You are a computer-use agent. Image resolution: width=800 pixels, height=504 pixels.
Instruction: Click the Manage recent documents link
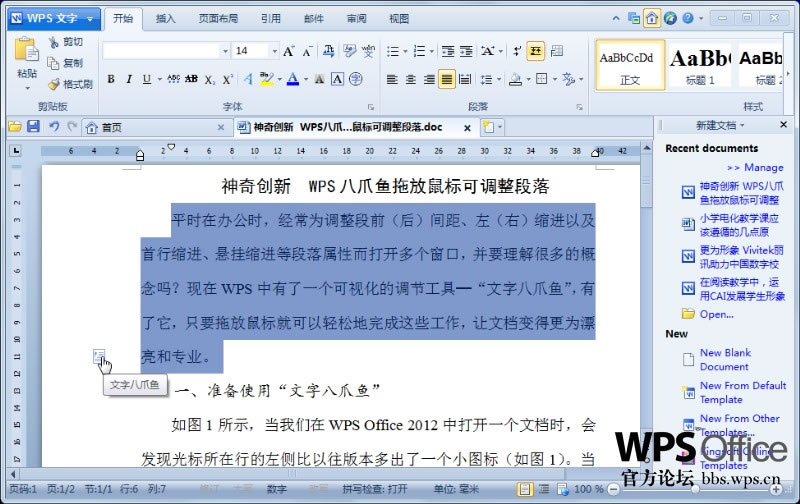pyautogui.click(x=756, y=167)
